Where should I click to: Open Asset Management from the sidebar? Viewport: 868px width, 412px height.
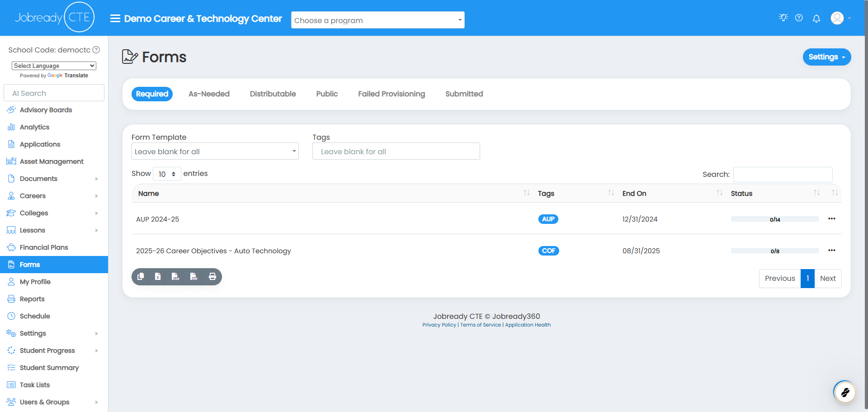[x=54, y=161]
